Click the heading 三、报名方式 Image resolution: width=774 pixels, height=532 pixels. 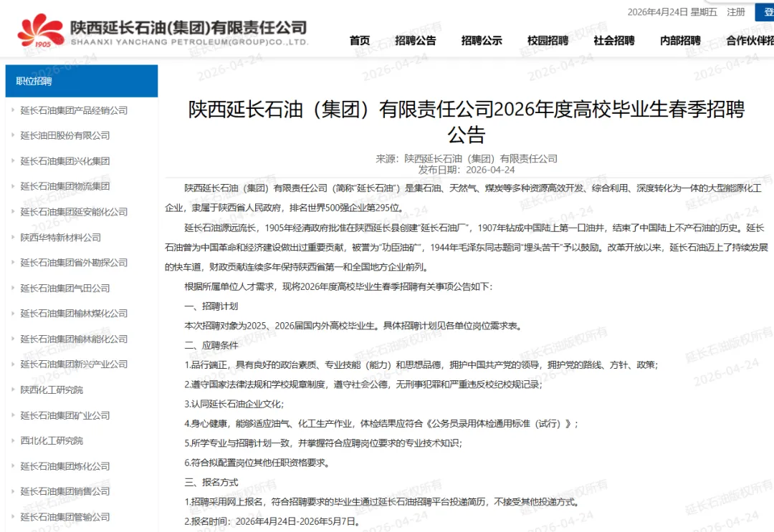211,482
